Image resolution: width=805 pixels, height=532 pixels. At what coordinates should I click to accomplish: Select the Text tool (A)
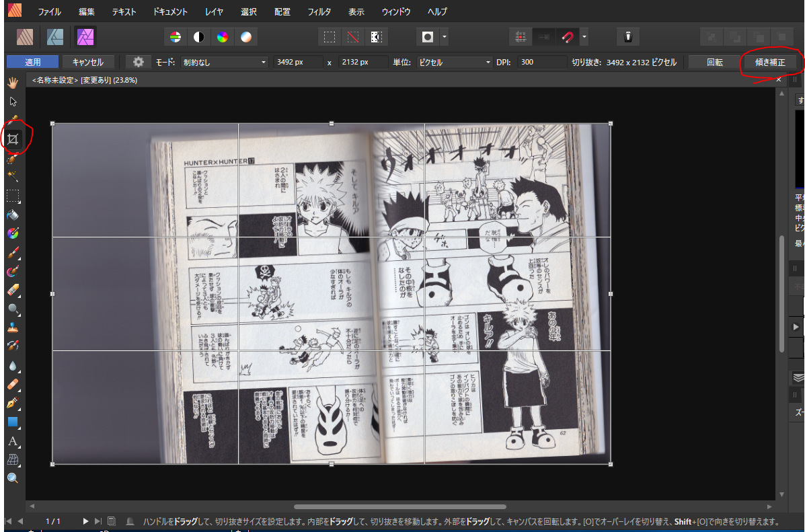pos(13,441)
